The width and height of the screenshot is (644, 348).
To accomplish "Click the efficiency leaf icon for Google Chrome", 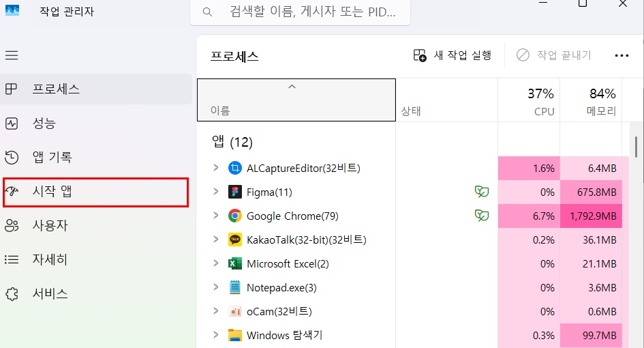I will (x=482, y=216).
